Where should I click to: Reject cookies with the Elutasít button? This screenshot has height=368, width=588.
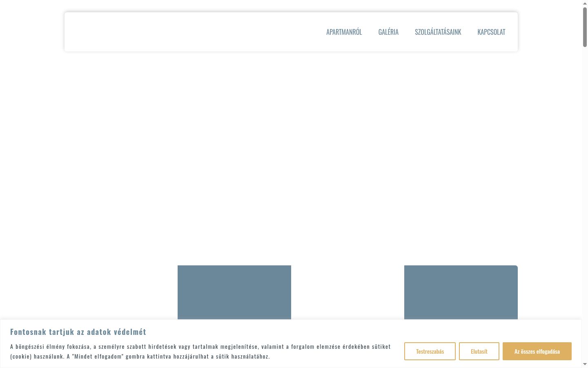[479, 351]
